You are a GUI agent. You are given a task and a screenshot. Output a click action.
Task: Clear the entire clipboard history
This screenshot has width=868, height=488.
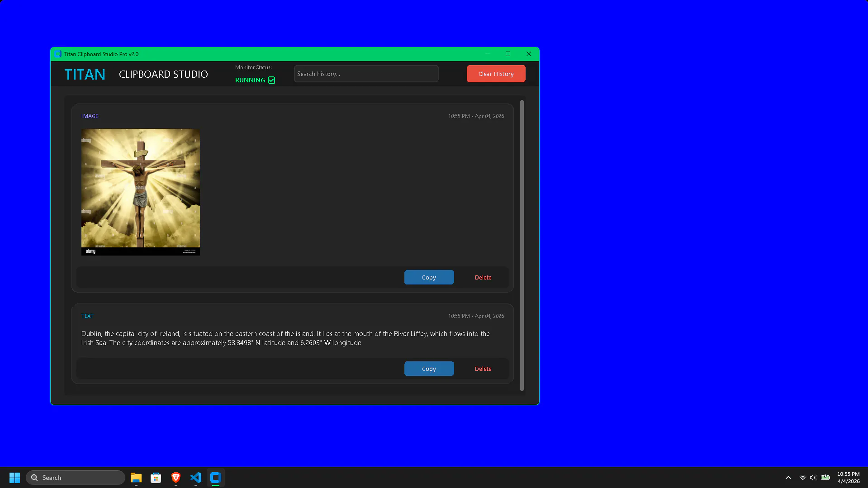point(496,74)
